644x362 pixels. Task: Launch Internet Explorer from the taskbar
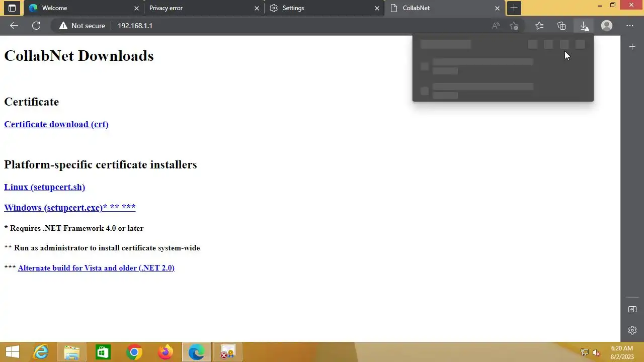[x=41, y=352]
